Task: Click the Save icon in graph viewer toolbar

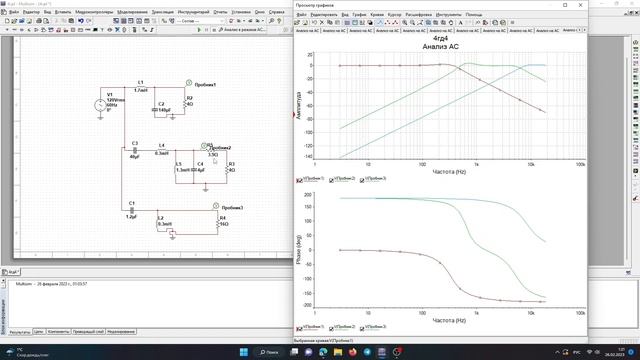Action: (305, 23)
